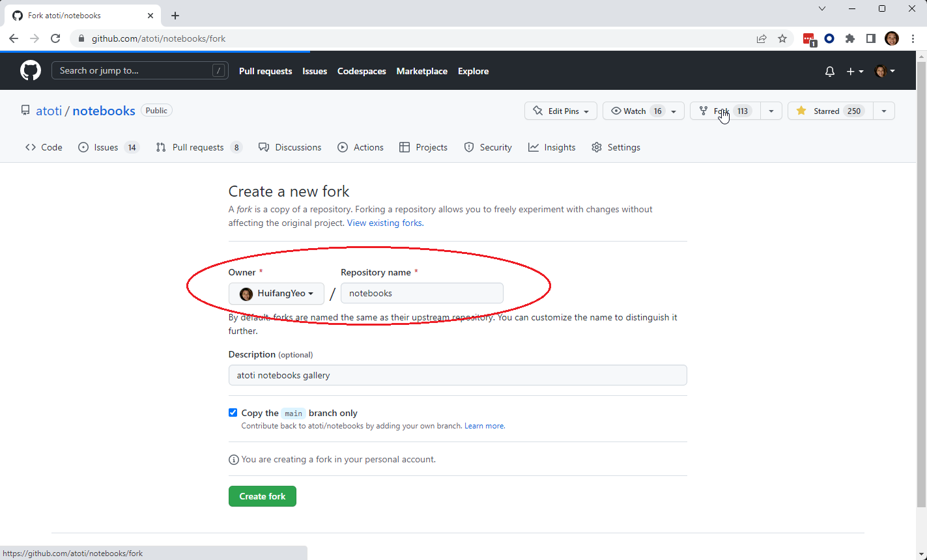The height and width of the screenshot is (560, 927).
Task: Click the red extension icon with badge
Action: (x=809, y=39)
